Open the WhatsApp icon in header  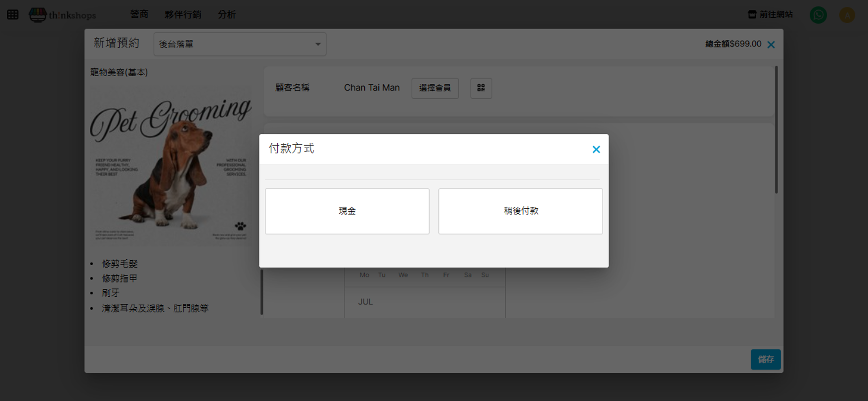click(x=818, y=15)
